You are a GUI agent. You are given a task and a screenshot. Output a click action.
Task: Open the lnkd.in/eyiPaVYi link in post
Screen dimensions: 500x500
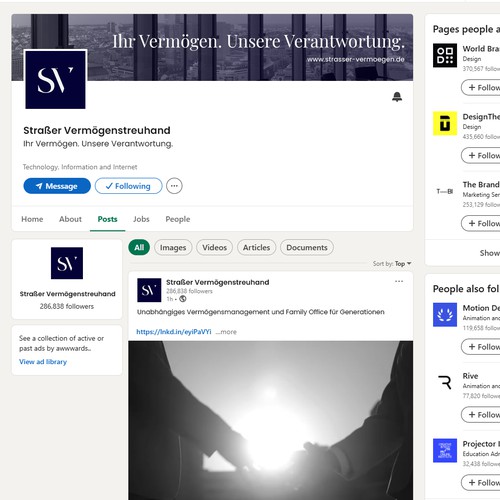coord(174,332)
